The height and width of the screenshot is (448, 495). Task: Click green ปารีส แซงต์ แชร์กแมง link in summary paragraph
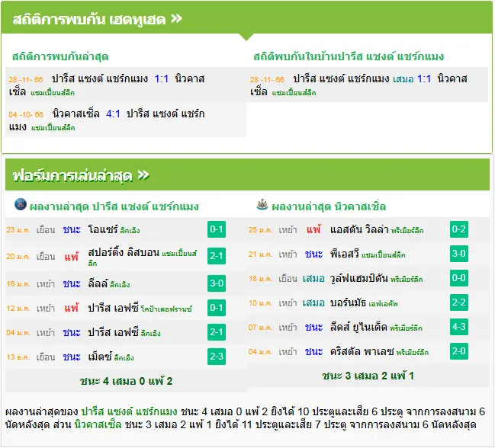(x=129, y=411)
